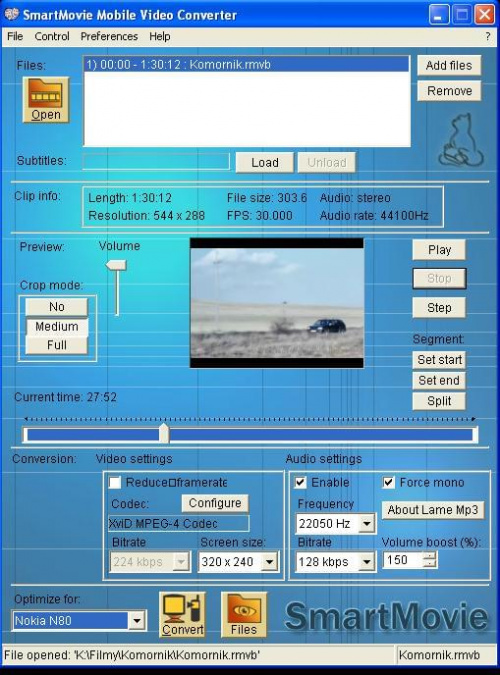Click the disabled video Bitrate 224 kbps dropdown
This screenshot has width=500, height=675.
[149, 562]
